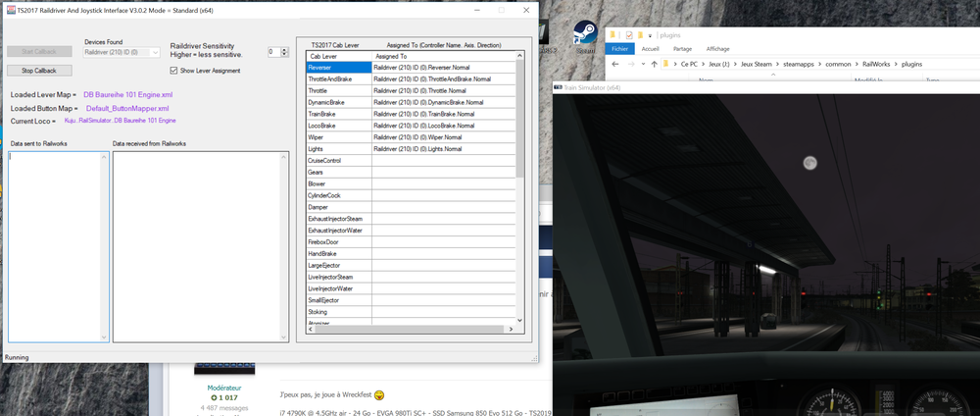This screenshot has height=416, width=980.
Task: Select the TrainBrake row in lever table
Action: (x=339, y=114)
